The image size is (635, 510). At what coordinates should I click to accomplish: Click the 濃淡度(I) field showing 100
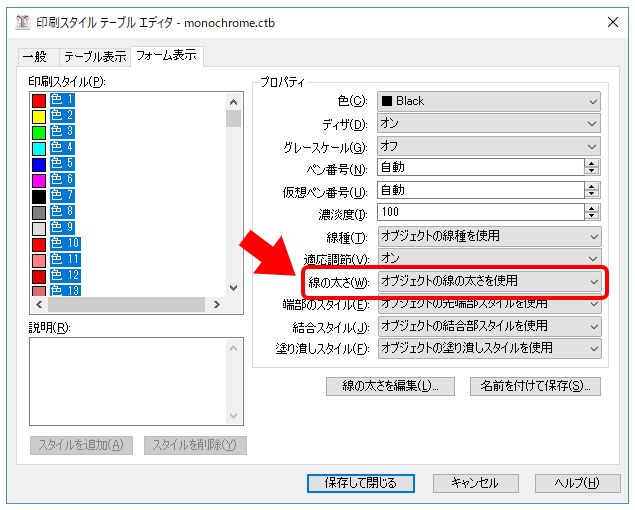(481, 212)
